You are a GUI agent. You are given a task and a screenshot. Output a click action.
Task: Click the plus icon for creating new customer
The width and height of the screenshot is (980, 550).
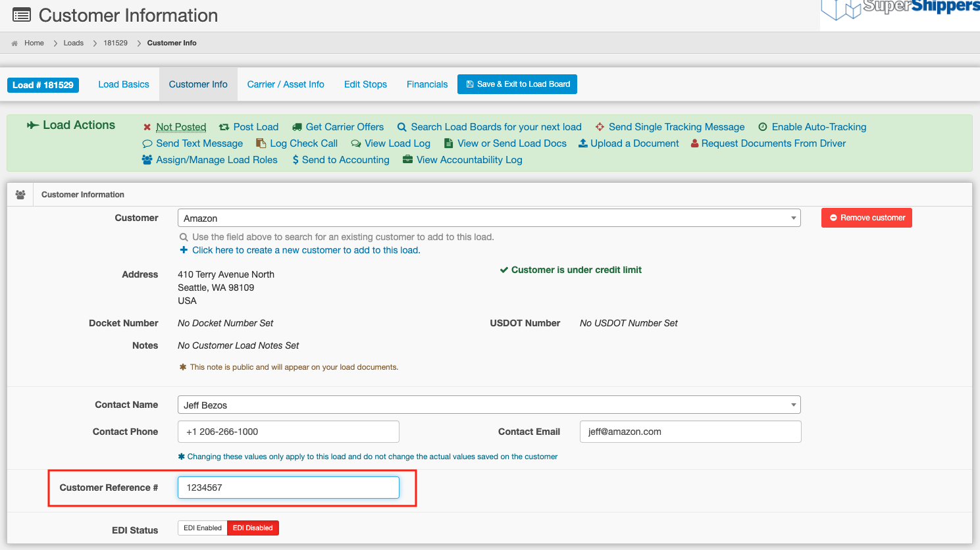184,250
